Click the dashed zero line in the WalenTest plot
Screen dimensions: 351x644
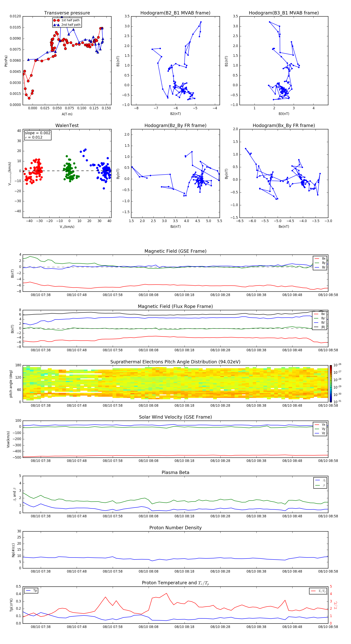pyautogui.click(x=67, y=171)
